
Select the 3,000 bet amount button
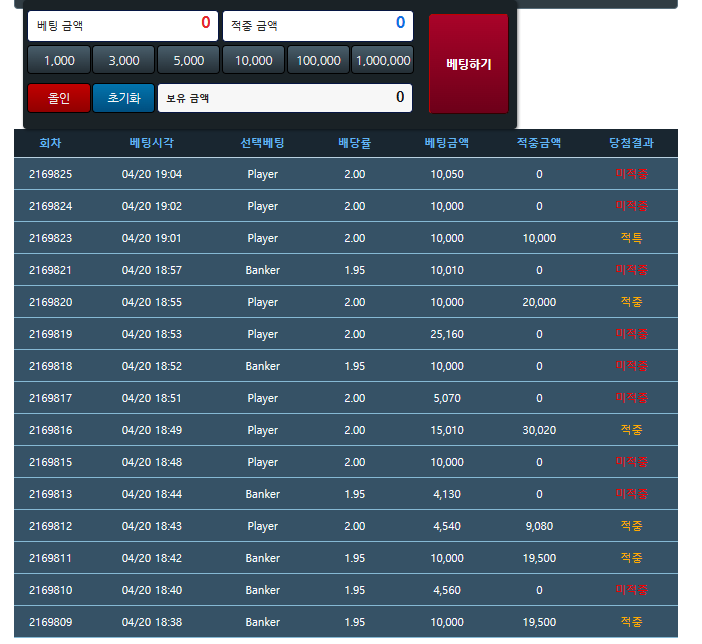click(x=123, y=60)
